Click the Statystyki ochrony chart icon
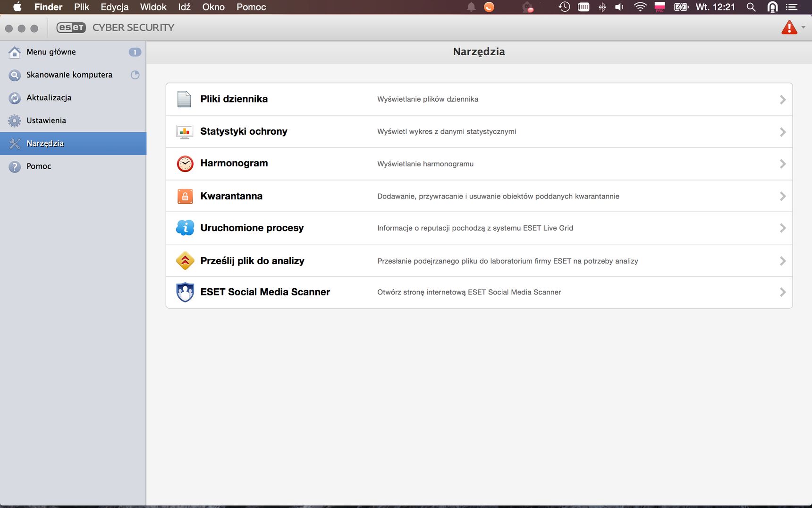Screen dimensions: 812x508 point(185,132)
